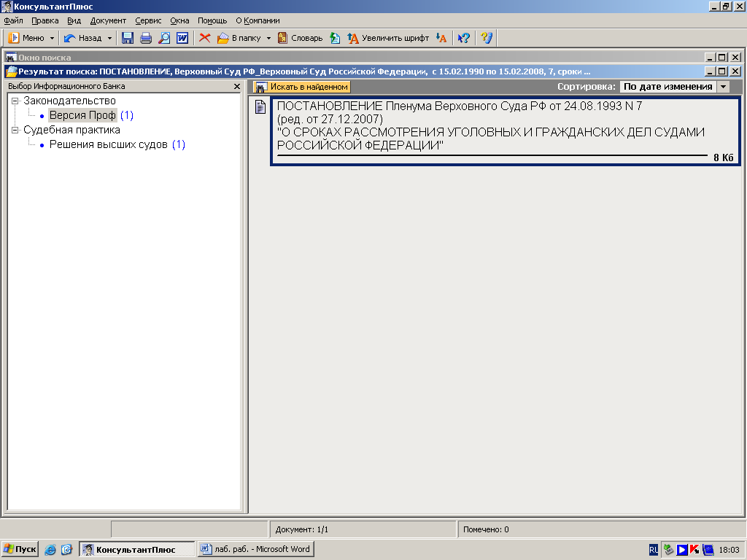Open the Сервис menu
This screenshot has width=747, height=560.
click(148, 20)
